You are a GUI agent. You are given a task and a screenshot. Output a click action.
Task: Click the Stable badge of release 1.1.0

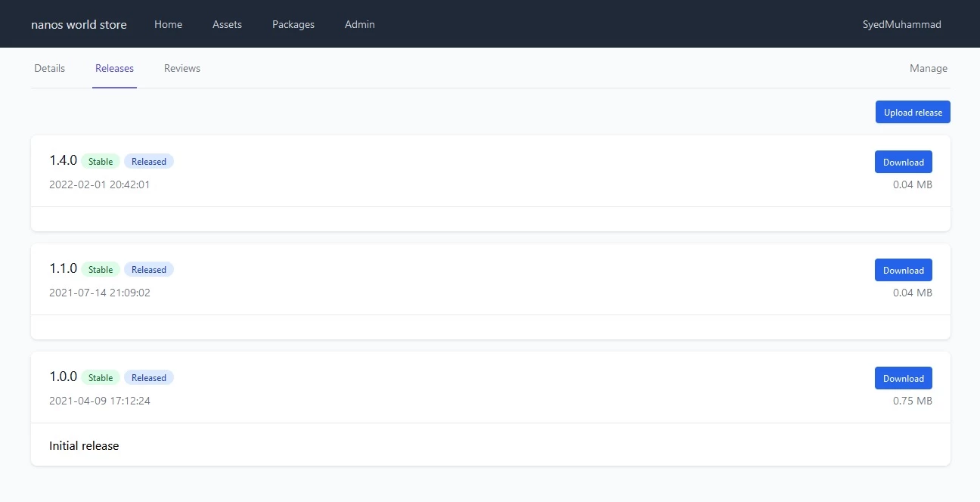[101, 269]
